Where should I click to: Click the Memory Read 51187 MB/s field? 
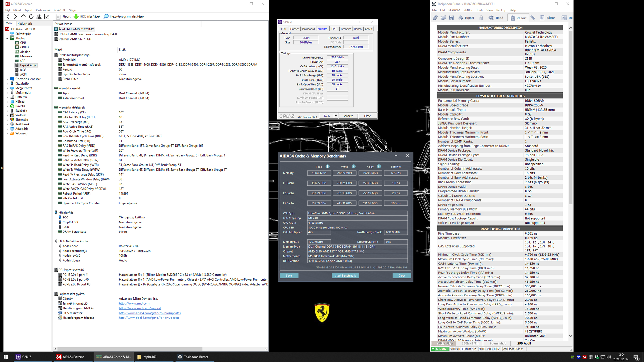(319, 173)
